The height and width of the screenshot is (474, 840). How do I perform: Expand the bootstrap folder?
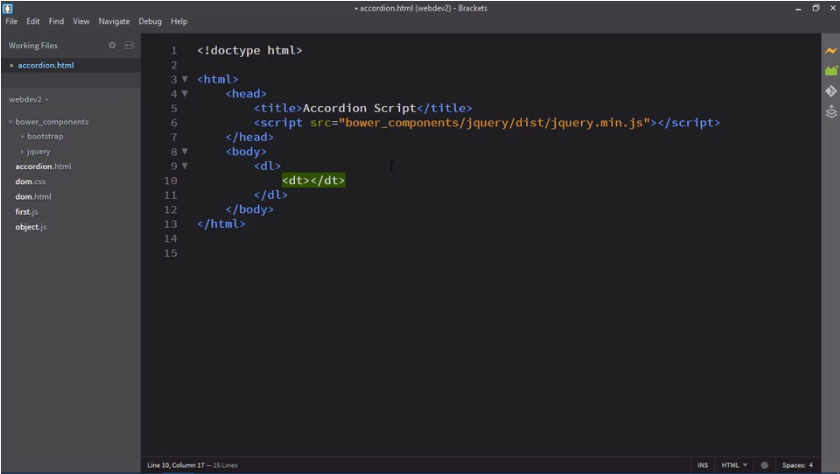22,137
